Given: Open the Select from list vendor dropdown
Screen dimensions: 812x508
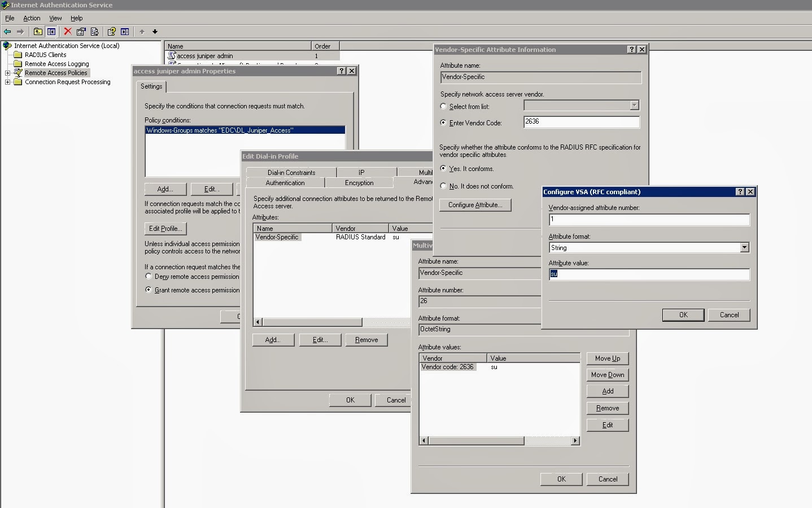Looking at the screenshot, I should coord(635,105).
